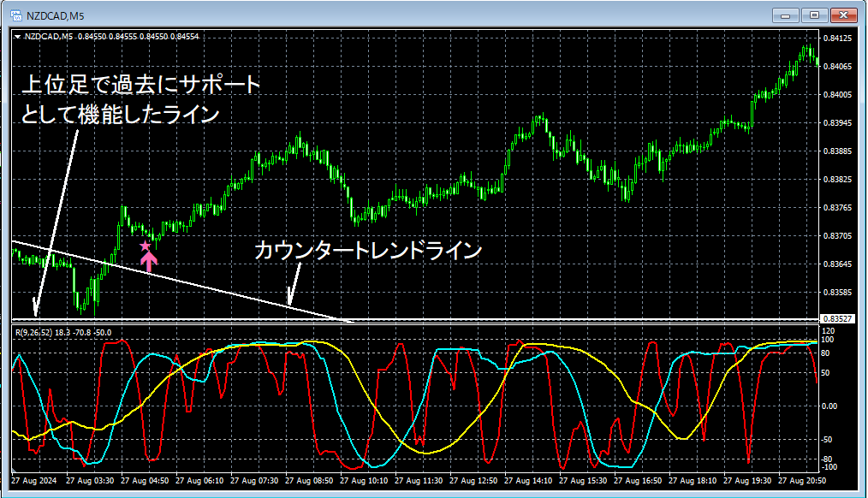Click time axis label 27 Aug 16:50

[638, 481]
